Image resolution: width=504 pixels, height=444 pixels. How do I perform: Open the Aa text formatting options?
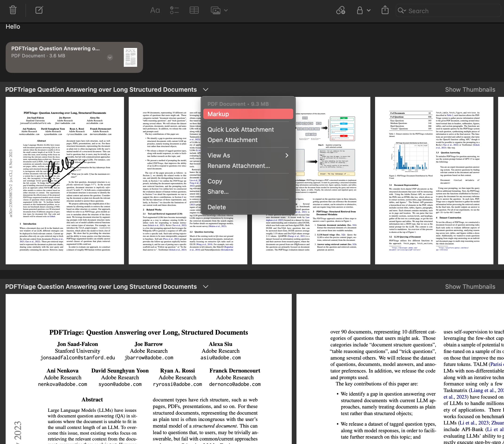(155, 11)
